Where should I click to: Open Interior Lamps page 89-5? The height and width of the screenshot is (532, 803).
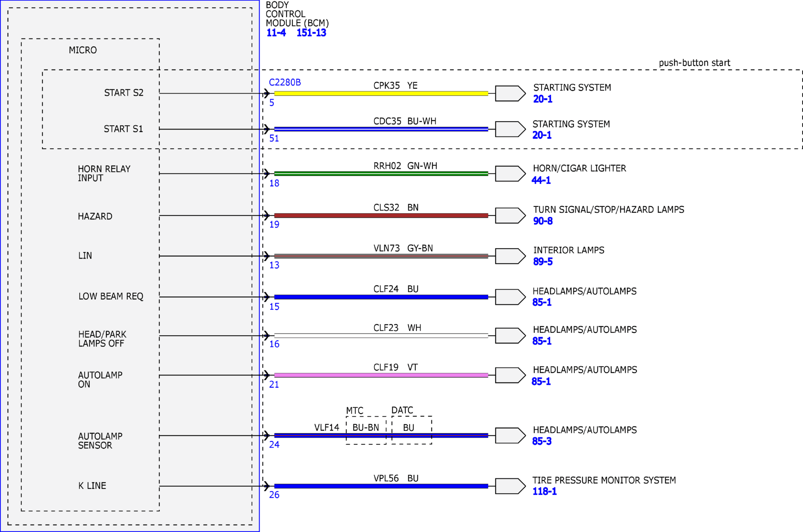tap(542, 262)
